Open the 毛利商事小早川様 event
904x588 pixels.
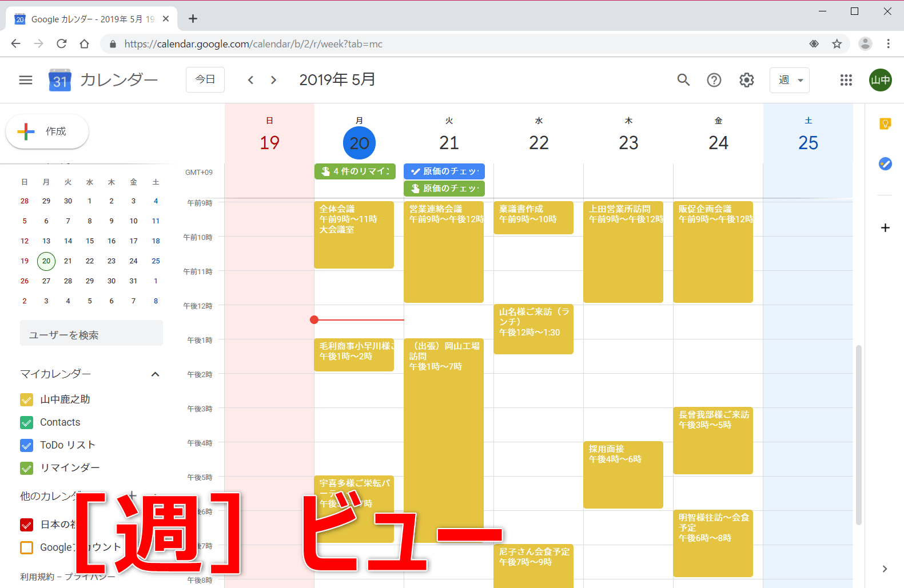(x=354, y=355)
